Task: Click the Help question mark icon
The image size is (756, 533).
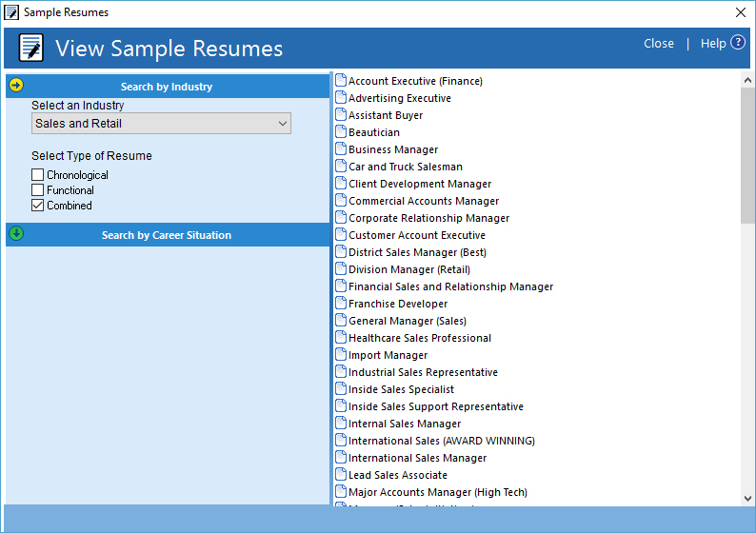Action: coord(738,43)
